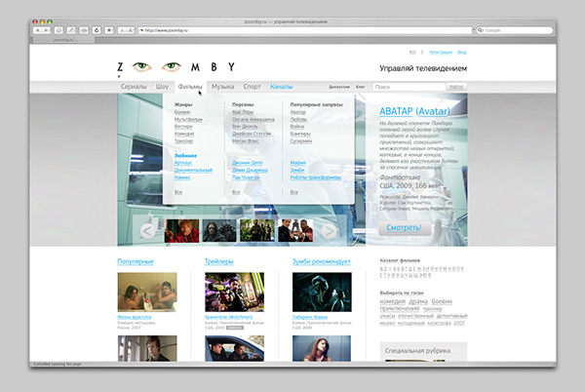Select genre Мультфильм in dropdown
This screenshot has height=392, width=585.
click(188, 119)
